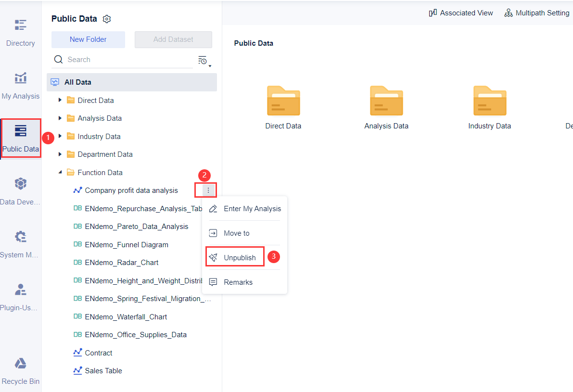
Task: Open the Directory section in sidebar
Action: [20, 31]
